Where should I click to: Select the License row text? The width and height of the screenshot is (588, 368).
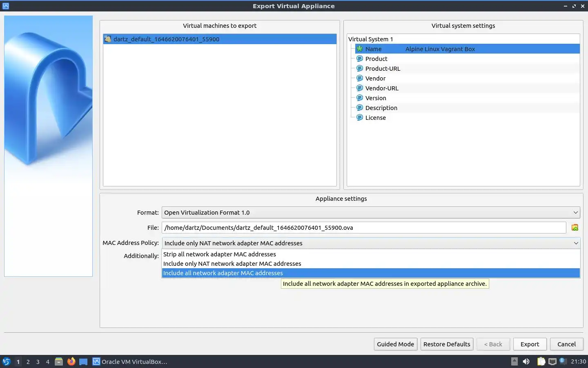[375, 118]
